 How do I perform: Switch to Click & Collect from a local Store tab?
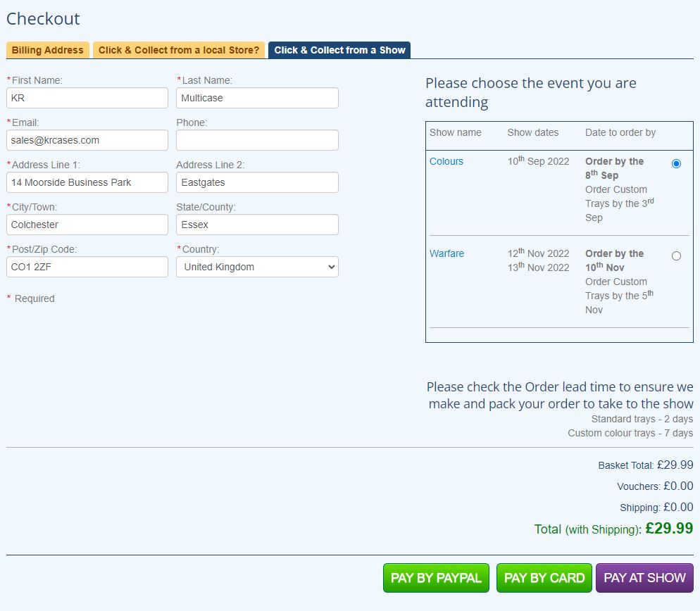(179, 50)
